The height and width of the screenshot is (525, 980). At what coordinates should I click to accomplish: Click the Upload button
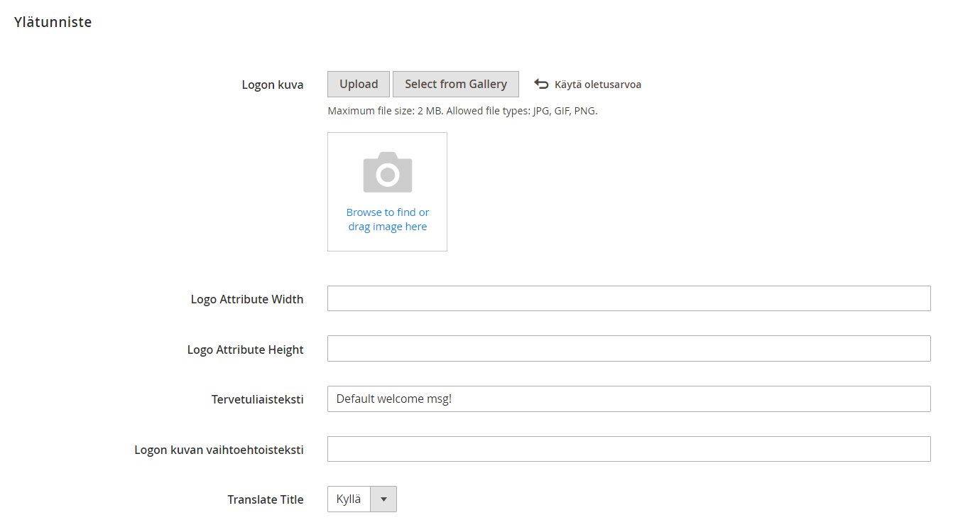point(359,84)
